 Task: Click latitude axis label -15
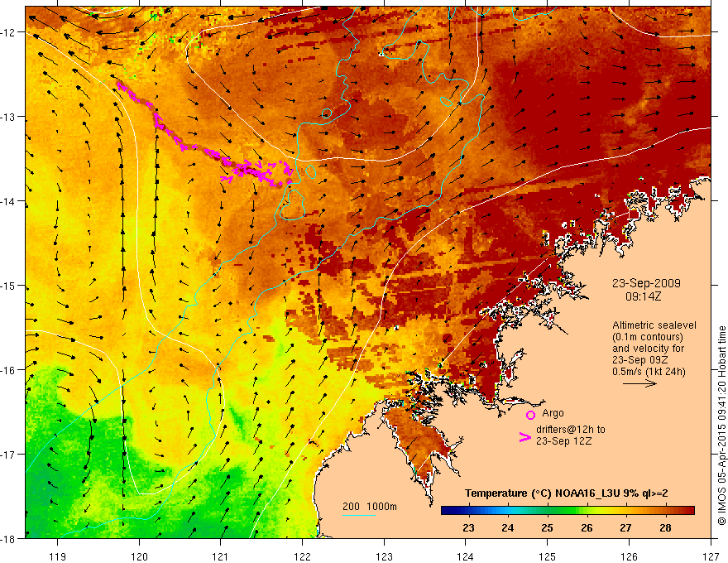[8, 285]
